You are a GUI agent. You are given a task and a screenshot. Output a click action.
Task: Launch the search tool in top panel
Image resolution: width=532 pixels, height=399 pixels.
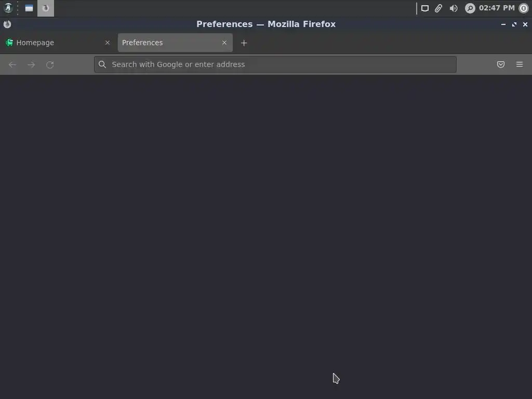(470, 8)
